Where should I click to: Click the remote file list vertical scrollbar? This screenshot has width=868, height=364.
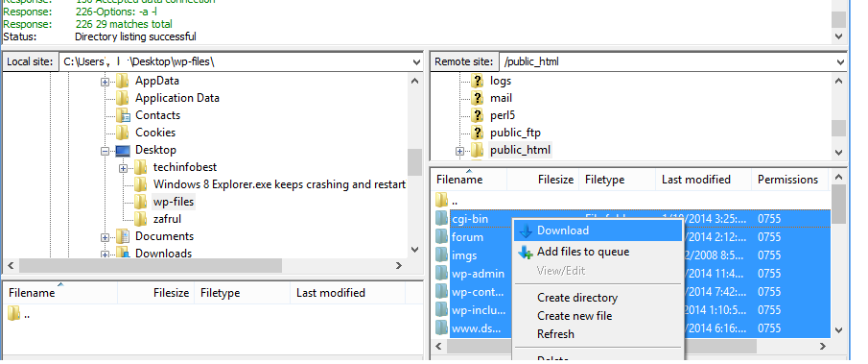click(x=838, y=255)
